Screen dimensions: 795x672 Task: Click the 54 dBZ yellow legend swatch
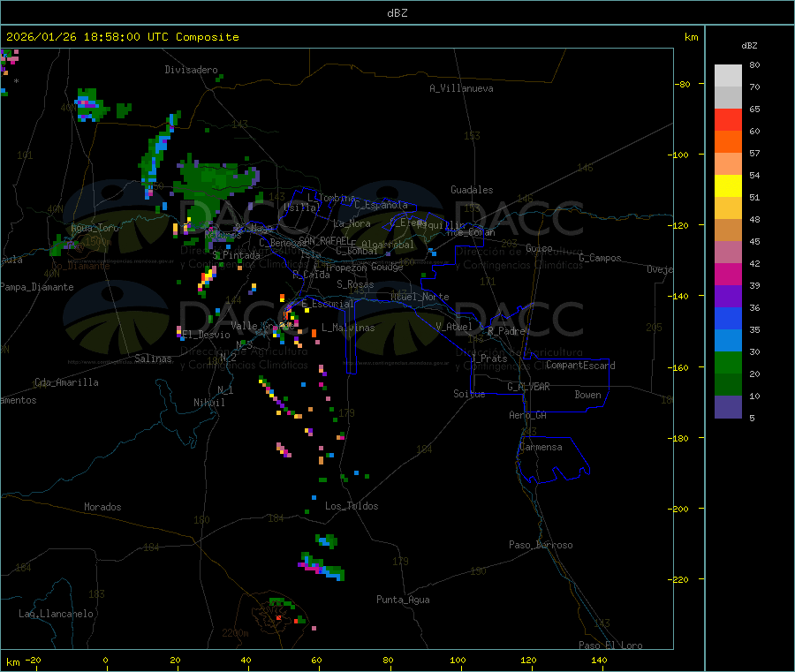point(728,186)
